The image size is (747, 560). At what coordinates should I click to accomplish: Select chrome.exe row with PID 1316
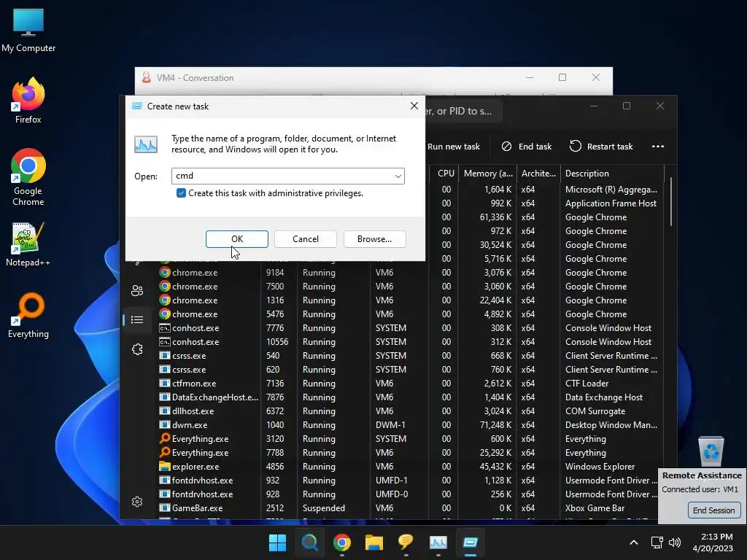(x=410, y=300)
